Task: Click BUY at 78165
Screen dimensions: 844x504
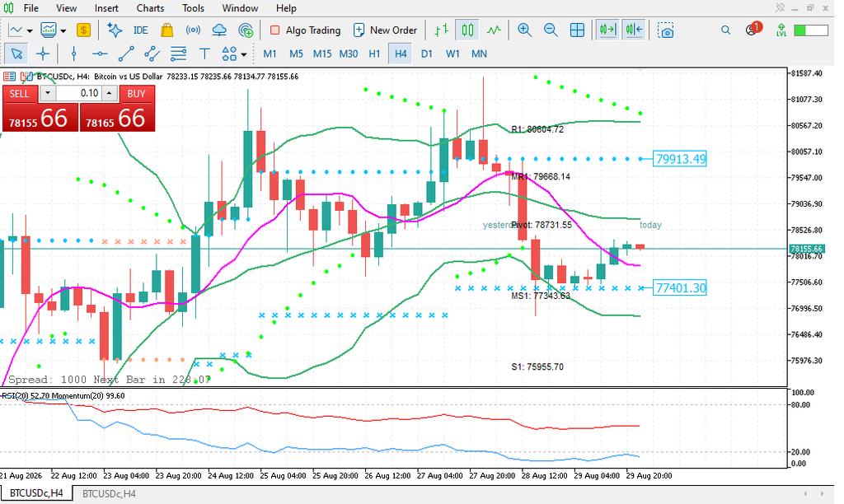Action: coord(117,117)
